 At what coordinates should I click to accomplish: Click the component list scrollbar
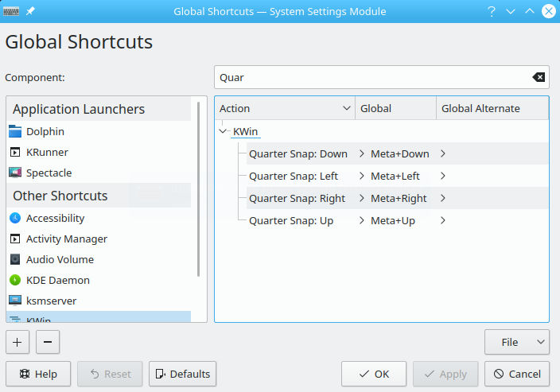click(198, 189)
